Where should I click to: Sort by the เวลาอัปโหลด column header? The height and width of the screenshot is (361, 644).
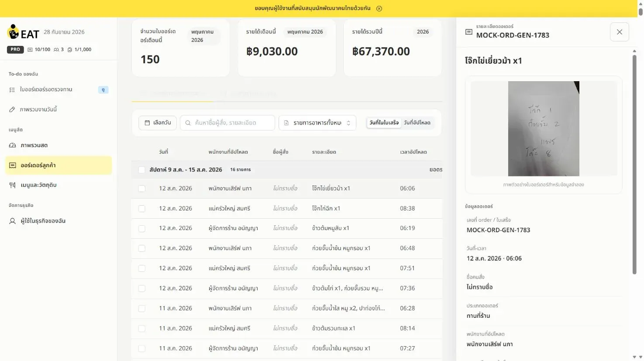(x=413, y=152)
